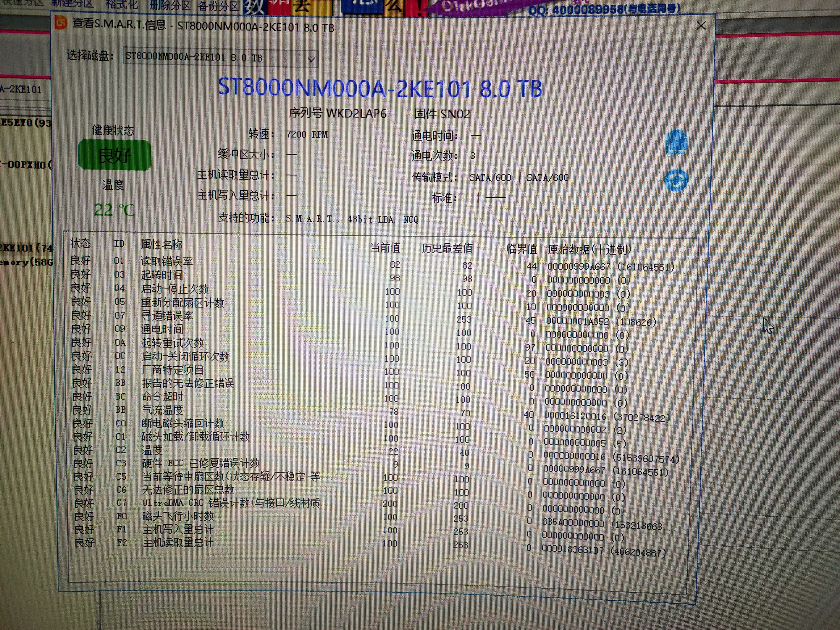Click the 2KE101(74 entry in background tree
The width and height of the screenshot is (840, 630).
[26, 248]
